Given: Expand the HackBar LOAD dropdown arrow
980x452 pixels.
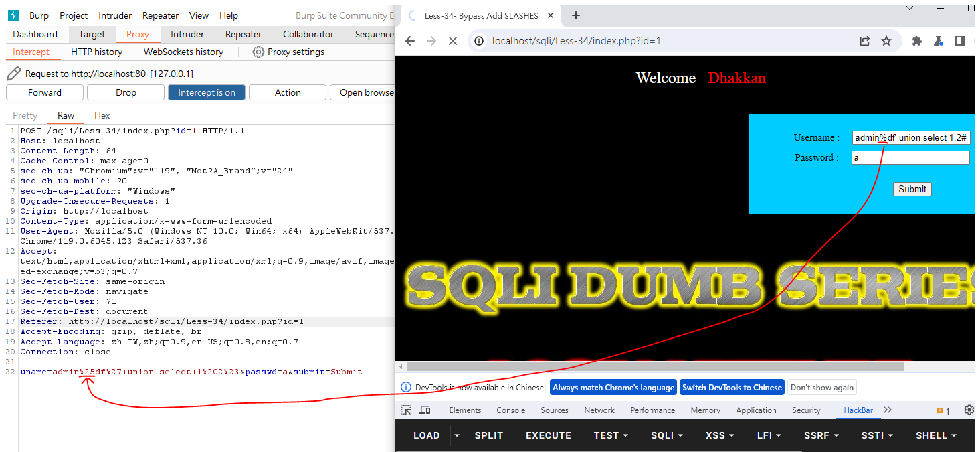Looking at the screenshot, I should 457,435.
